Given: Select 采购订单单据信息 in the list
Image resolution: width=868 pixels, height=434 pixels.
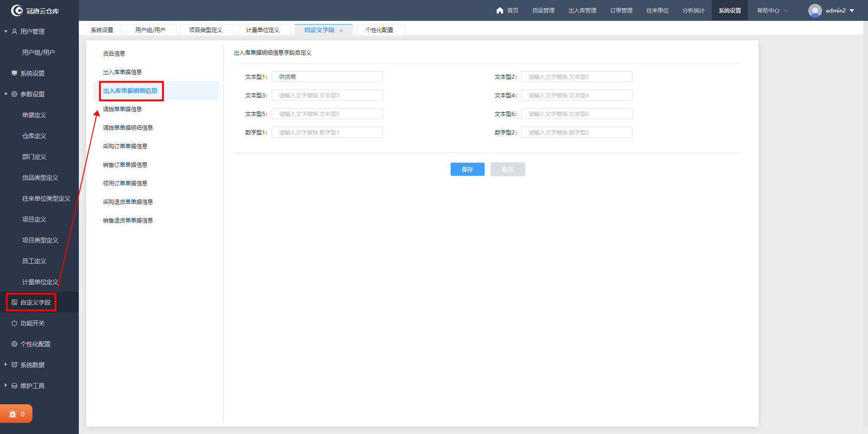Looking at the screenshot, I should pyautogui.click(x=125, y=146).
